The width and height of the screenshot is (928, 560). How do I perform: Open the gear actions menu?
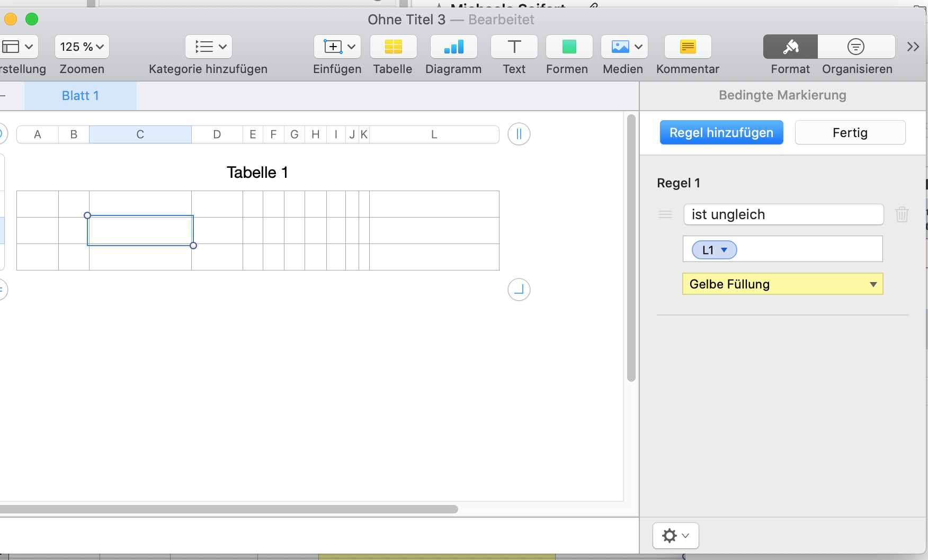(675, 536)
